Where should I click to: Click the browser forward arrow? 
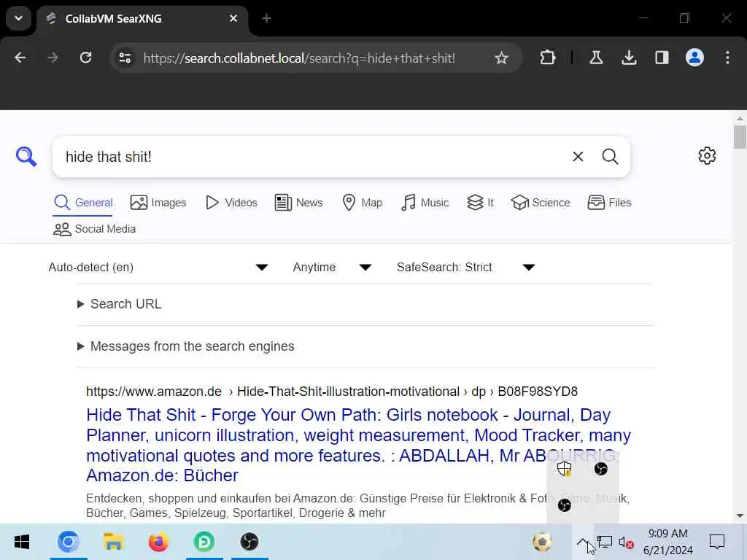point(53,58)
